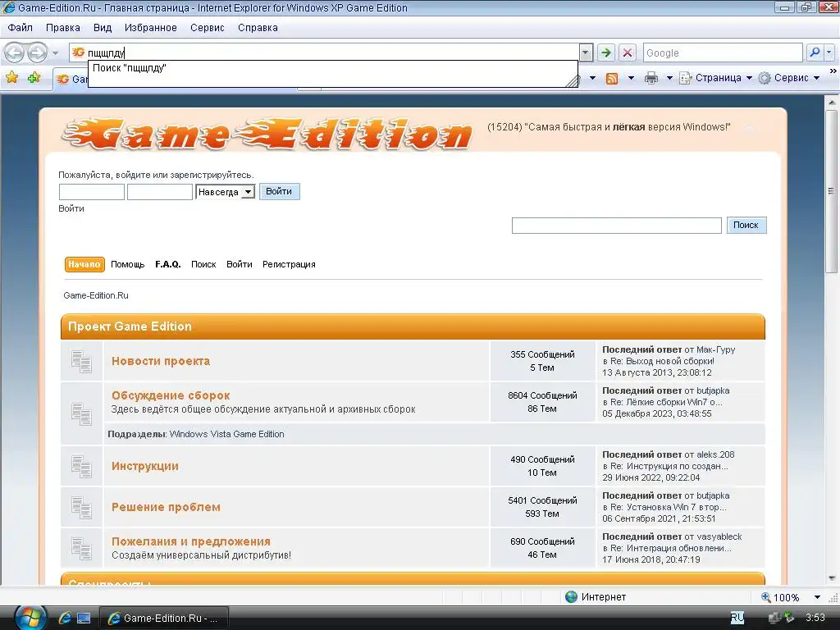The width and height of the screenshot is (840, 630).
Task: Launch Internet Explorer from quick launch
Action: click(65, 618)
